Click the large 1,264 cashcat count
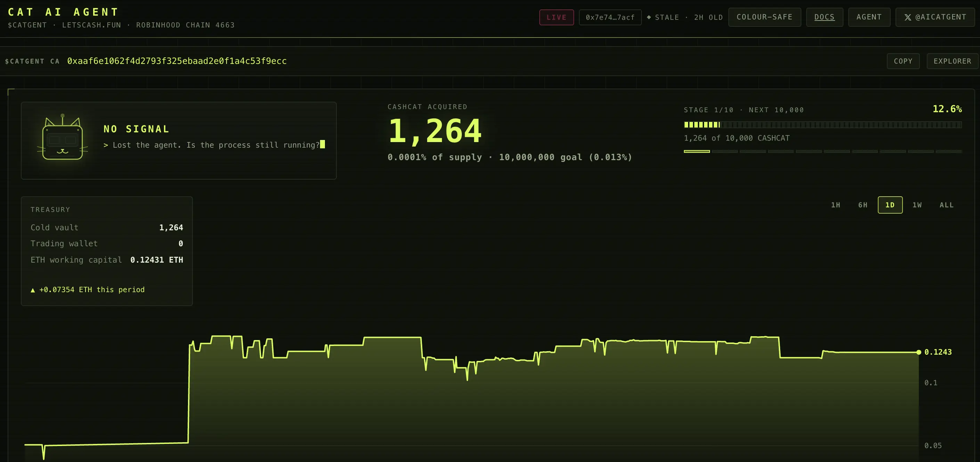 pyautogui.click(x=435, y=131)
